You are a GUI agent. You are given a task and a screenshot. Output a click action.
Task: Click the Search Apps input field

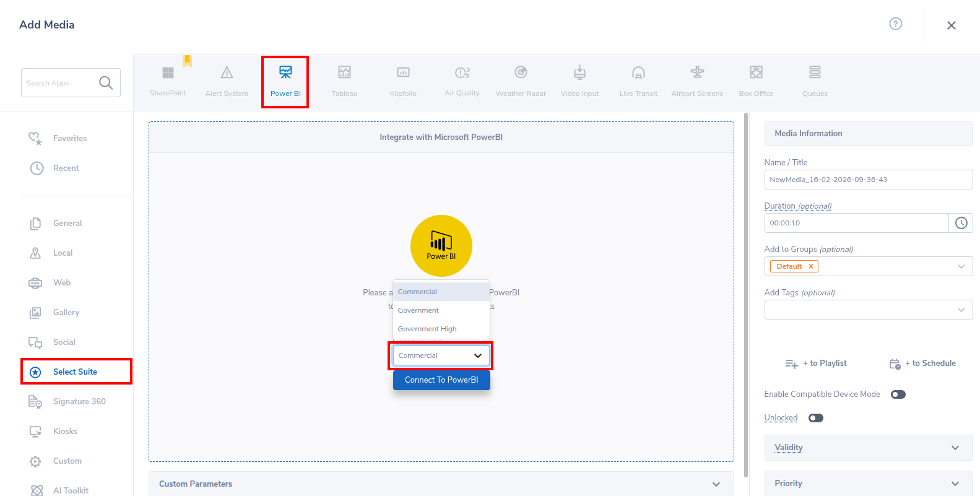60,83
